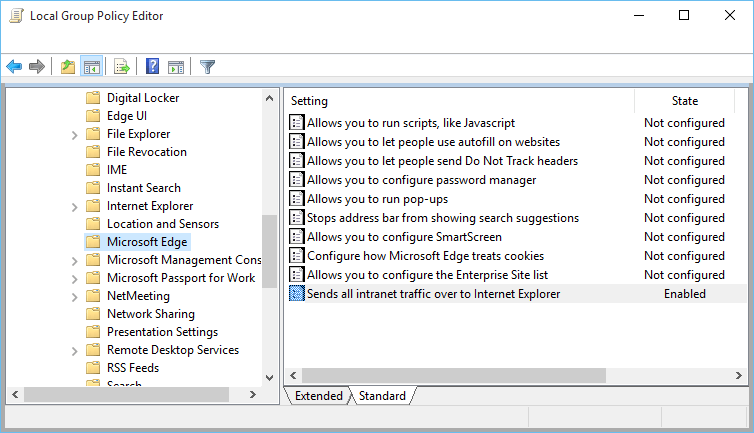754x433 pixels.
Task: Select the Location and Sensors tree item
Action: point(163,224)
